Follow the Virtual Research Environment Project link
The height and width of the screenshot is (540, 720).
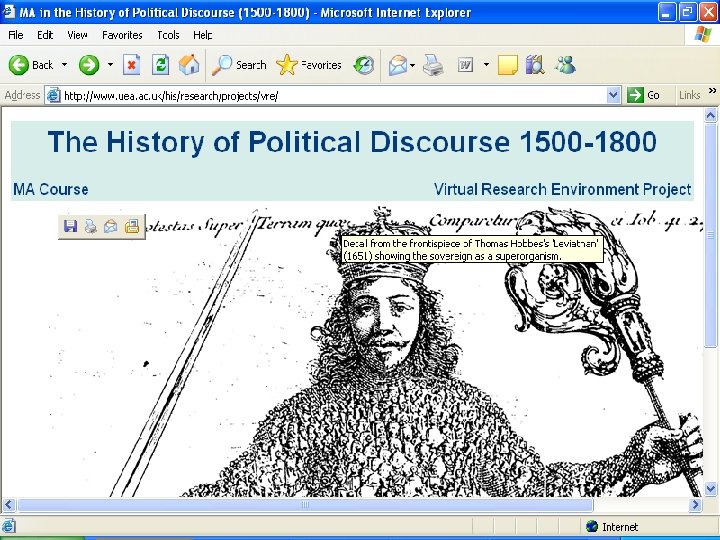562,189
